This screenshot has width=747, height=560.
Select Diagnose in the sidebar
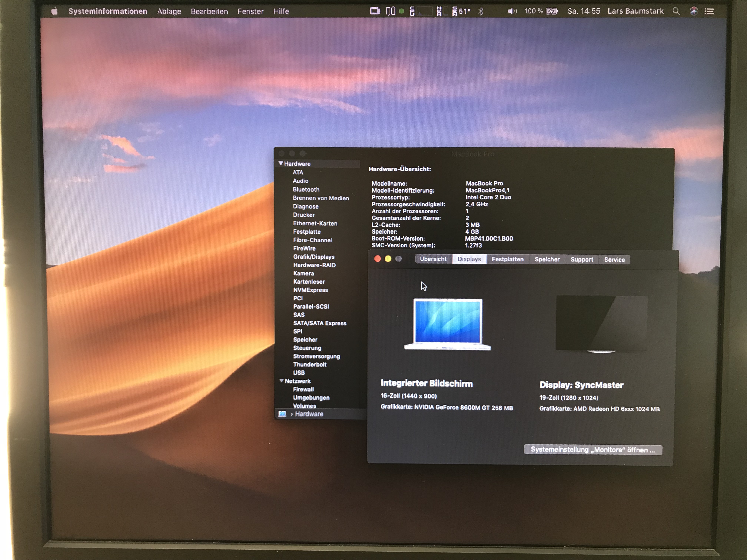tap(306, 206)
